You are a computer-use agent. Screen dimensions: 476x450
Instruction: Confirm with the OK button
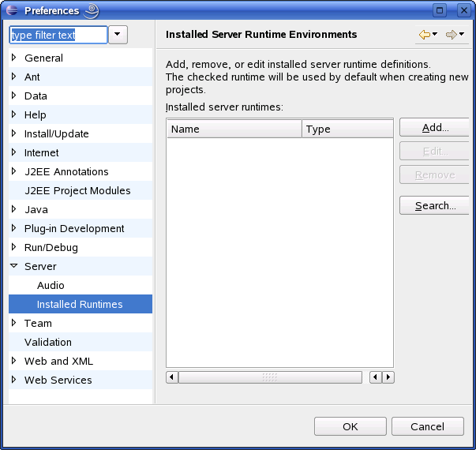click(350, 426)
